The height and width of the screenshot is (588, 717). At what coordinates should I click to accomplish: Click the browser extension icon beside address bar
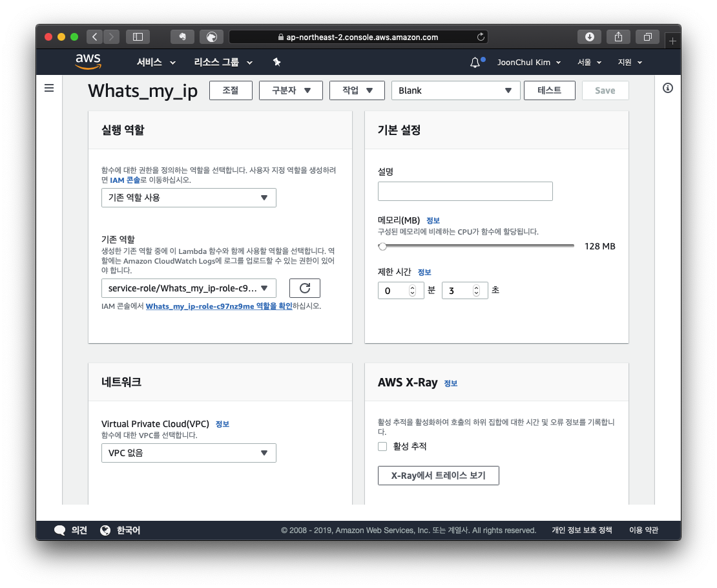click(212, 37)
